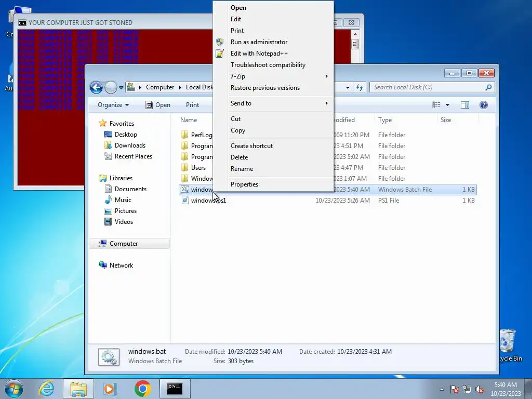532x399 pixels.
Task: Choose Create shortcut
Action: pyautogui.click(x=252, y=146)
